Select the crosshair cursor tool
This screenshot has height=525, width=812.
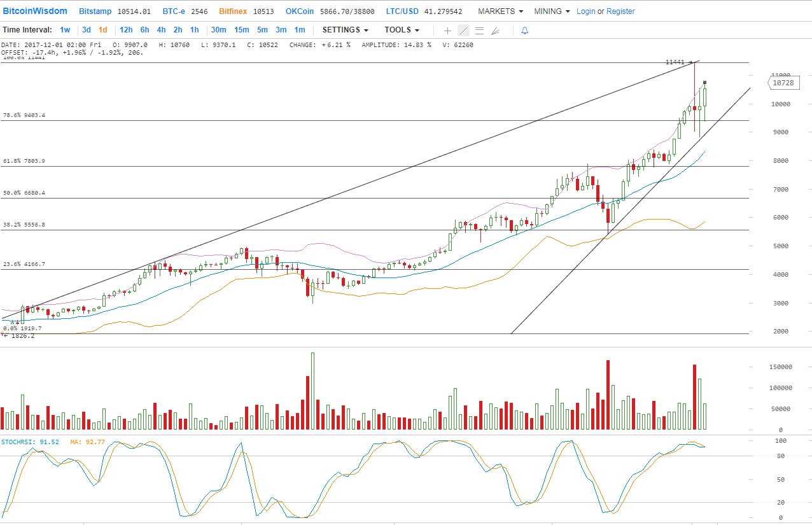coord(447,31)
